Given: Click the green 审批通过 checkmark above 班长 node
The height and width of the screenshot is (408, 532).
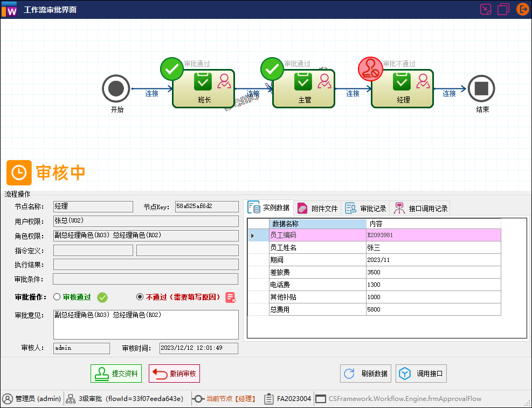Looking at the screenshot, I should point(171,69).
